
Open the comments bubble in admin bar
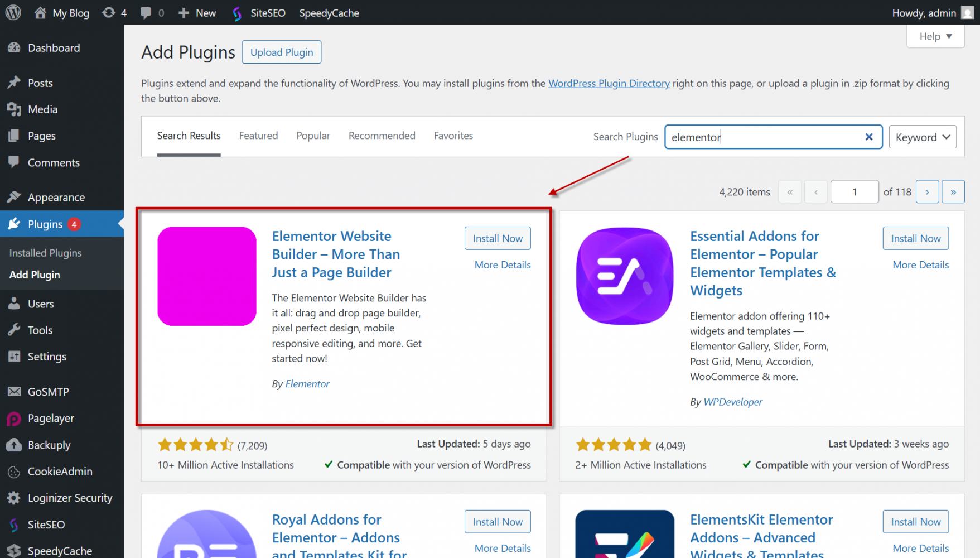click(152, 12)
